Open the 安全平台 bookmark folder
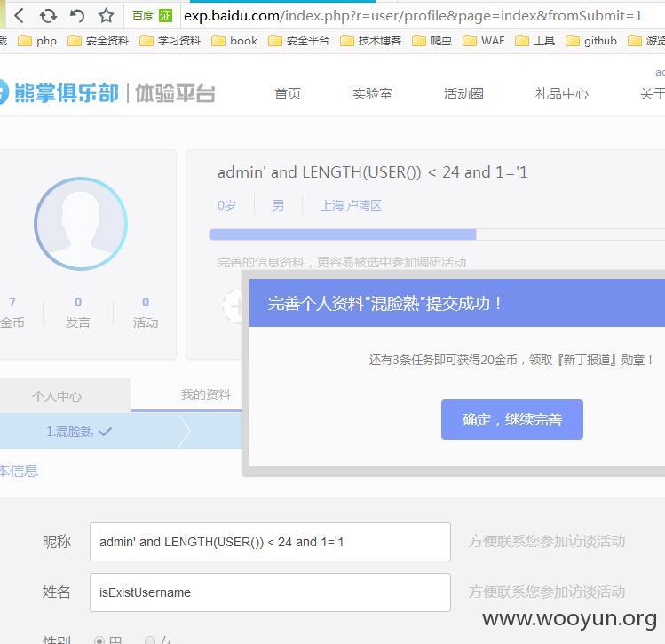This screenshot has height=644, width=665. [x=298, y=41]
